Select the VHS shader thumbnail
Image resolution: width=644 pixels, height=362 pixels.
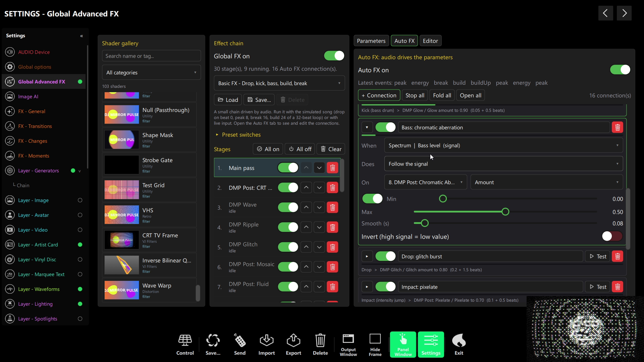click(x=121, y=215)
